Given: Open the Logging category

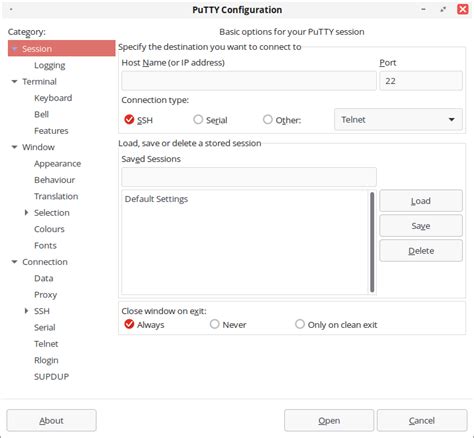Looking at the screenshot, I should coord(50,65).
